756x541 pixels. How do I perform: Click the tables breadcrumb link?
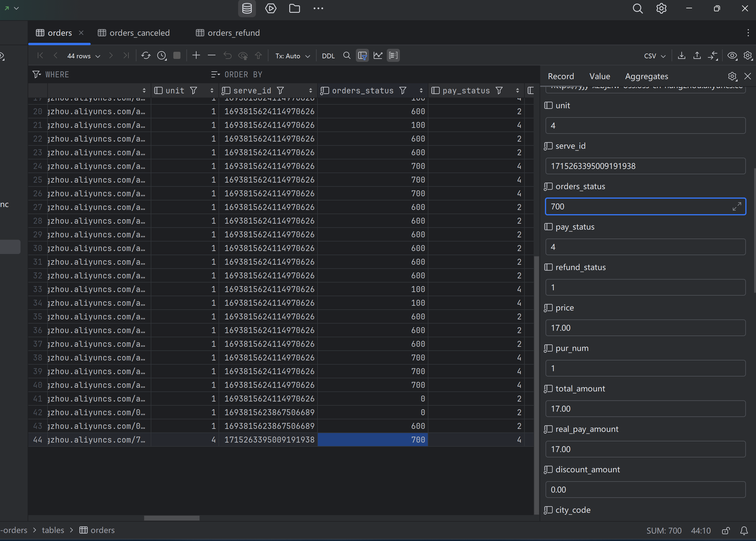tap(53, 530)
